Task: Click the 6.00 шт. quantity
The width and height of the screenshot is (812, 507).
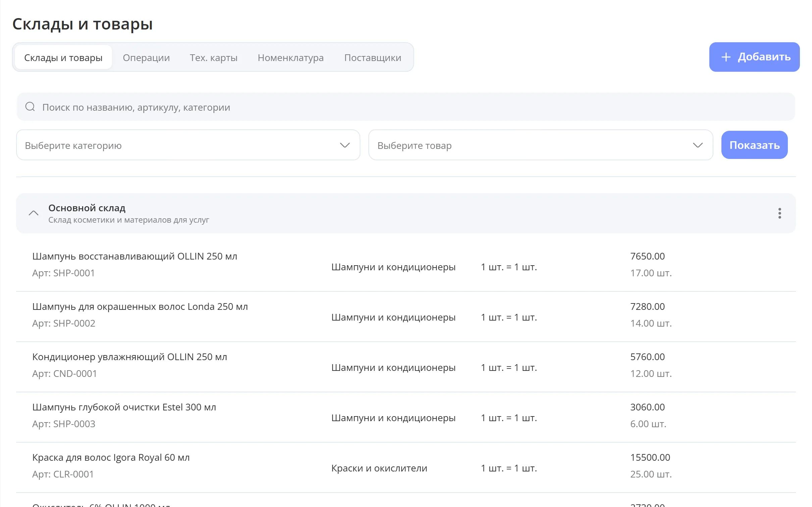Action: (x=648, y=424)
